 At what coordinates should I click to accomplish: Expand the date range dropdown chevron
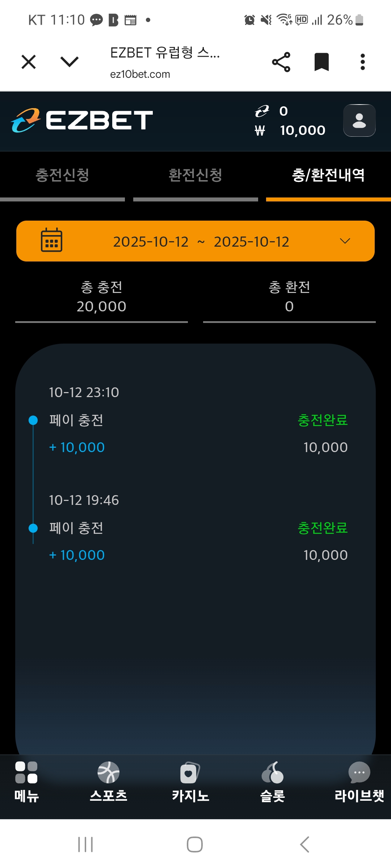coord(345,241)
